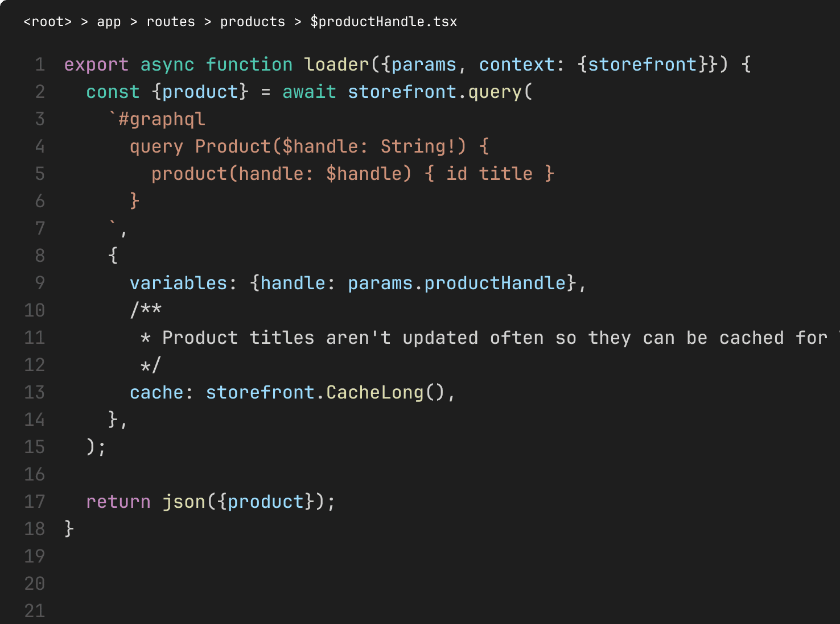840x624 pixels.
Task: Select the $productHandle.tsx file name in the breadcrumb
Action: [x=384, y=22]
